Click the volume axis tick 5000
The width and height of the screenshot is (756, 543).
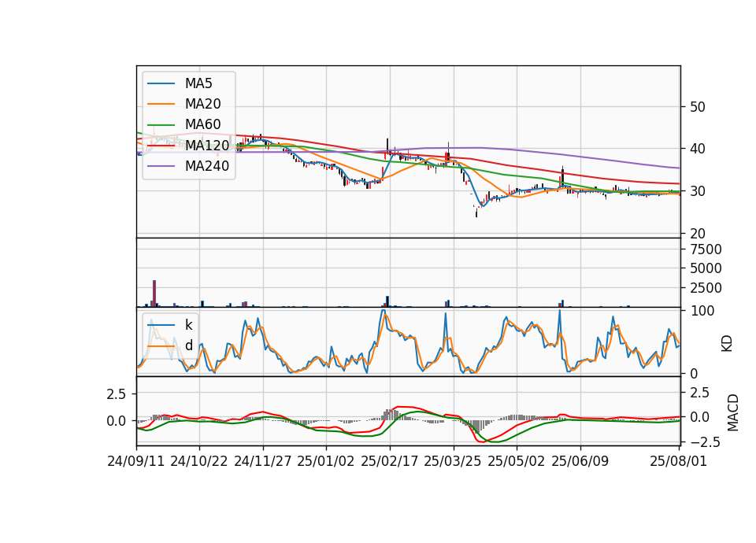[706, 268]
